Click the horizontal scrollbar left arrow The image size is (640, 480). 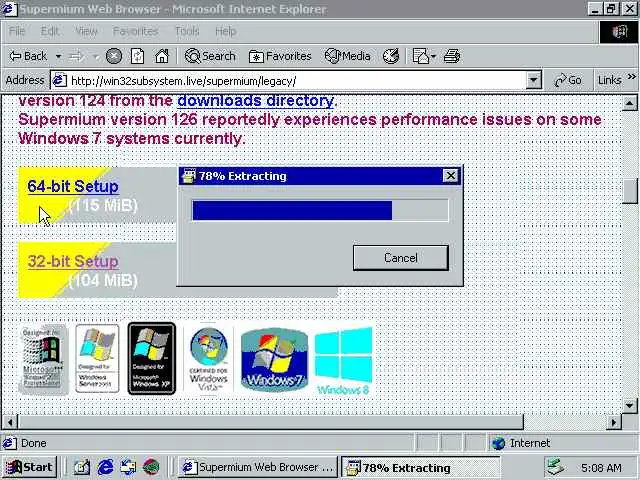pos(11,422)
